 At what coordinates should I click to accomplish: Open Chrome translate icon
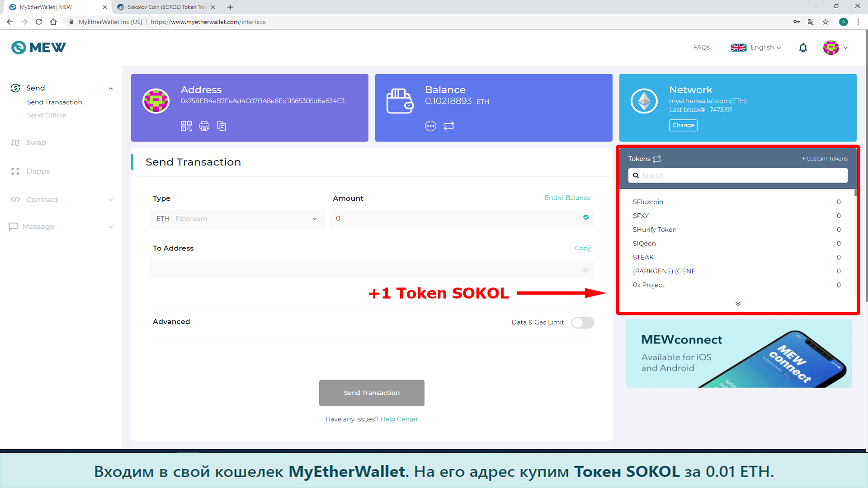(811, 22)
